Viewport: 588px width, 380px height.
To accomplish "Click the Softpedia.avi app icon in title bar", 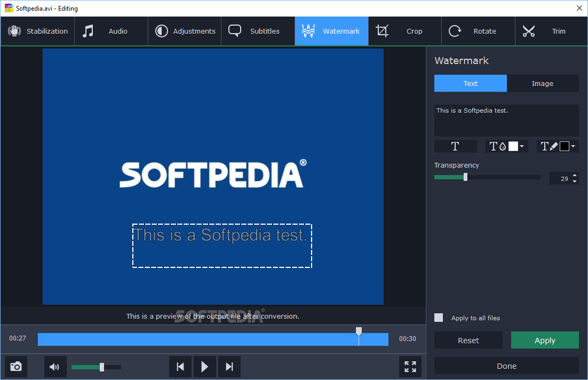I will 9,8.
